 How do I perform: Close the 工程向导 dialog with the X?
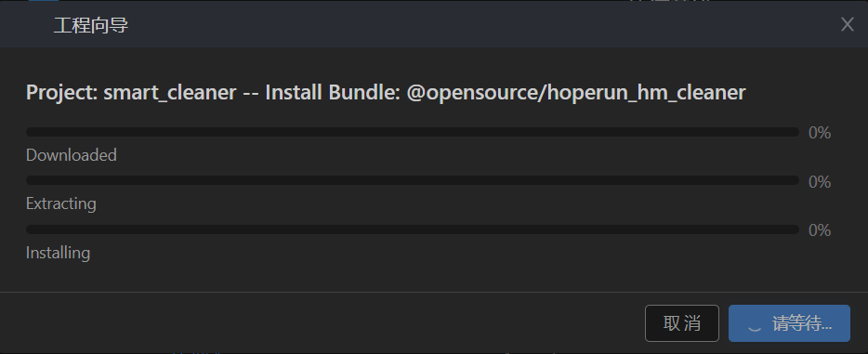847,25
